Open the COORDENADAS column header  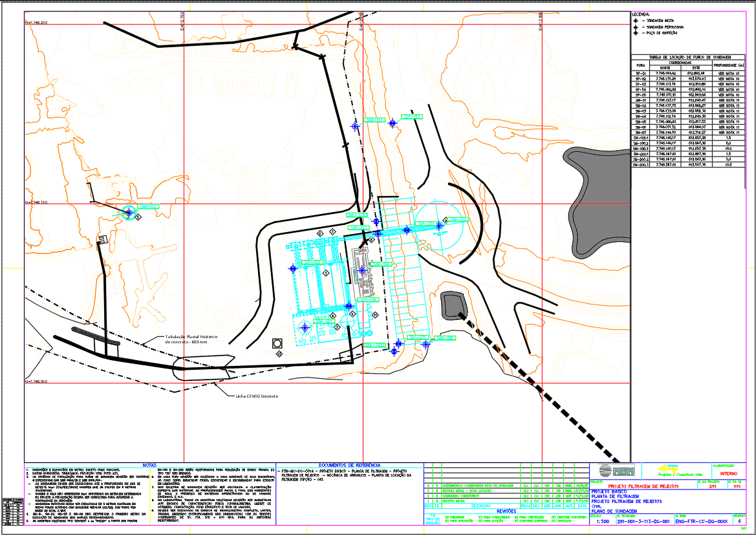(x=680, y=63)
